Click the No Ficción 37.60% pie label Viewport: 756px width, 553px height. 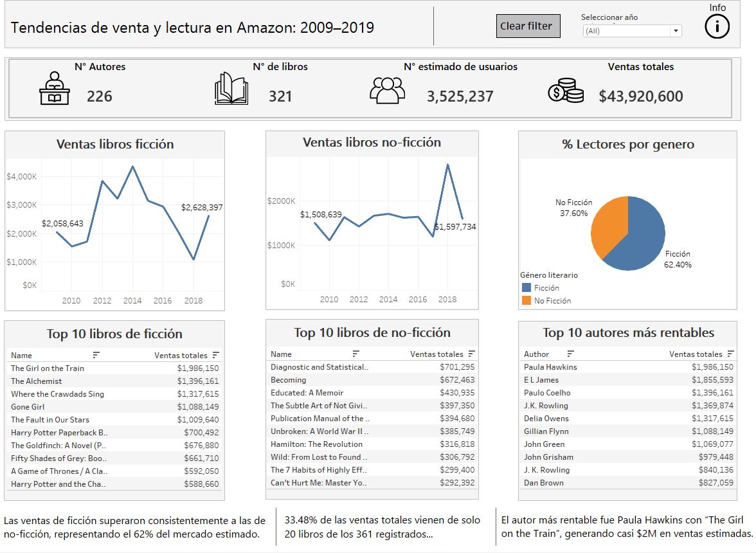click(573, 208)
